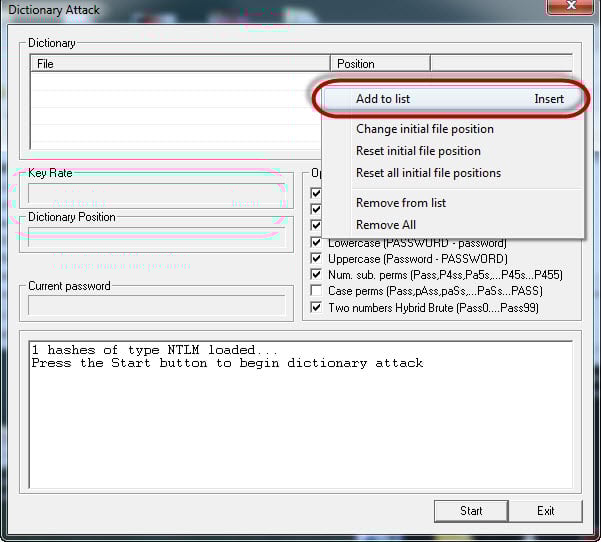Toggle Two numbers Hybrid Brute checkbox
The image size is (601, 542).
(x=317, y=307)
